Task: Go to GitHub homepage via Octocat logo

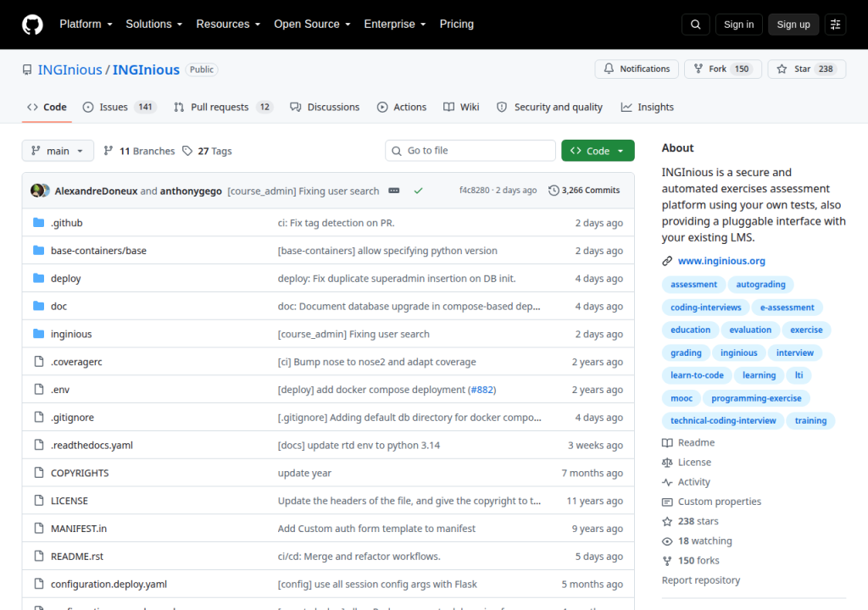Action: pyautogui.click(x=32, y=25)
